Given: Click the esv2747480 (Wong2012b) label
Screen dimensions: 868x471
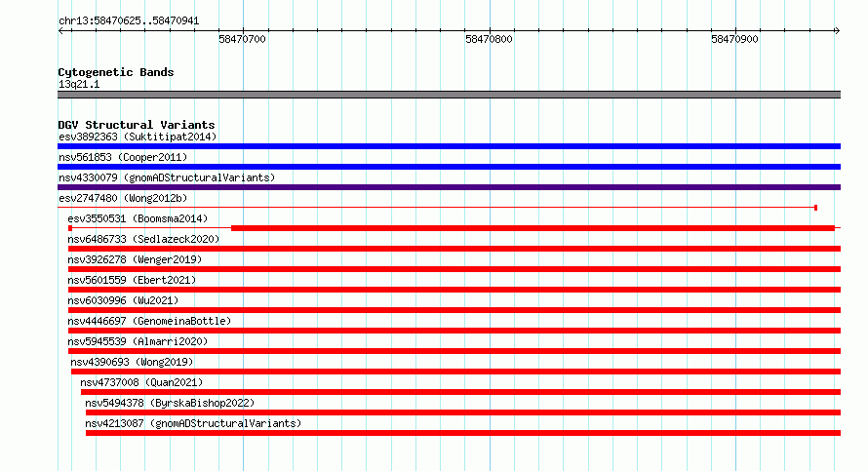Looking at the screenshot, I should tap(123, 198).
